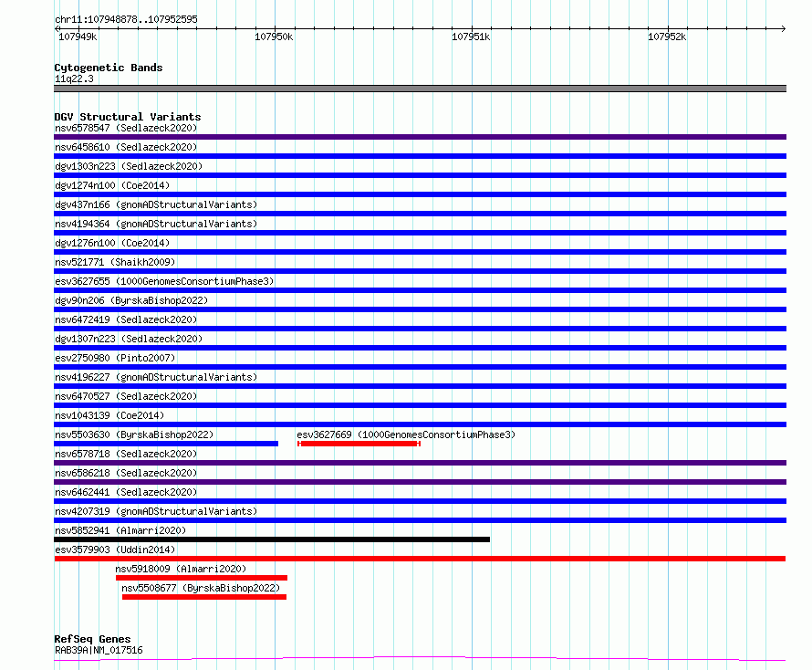This screenshot has width=812, height=670.
Task: Open dgv1276n100 (Coe2014) variant entry
Action: pos(112,243)
